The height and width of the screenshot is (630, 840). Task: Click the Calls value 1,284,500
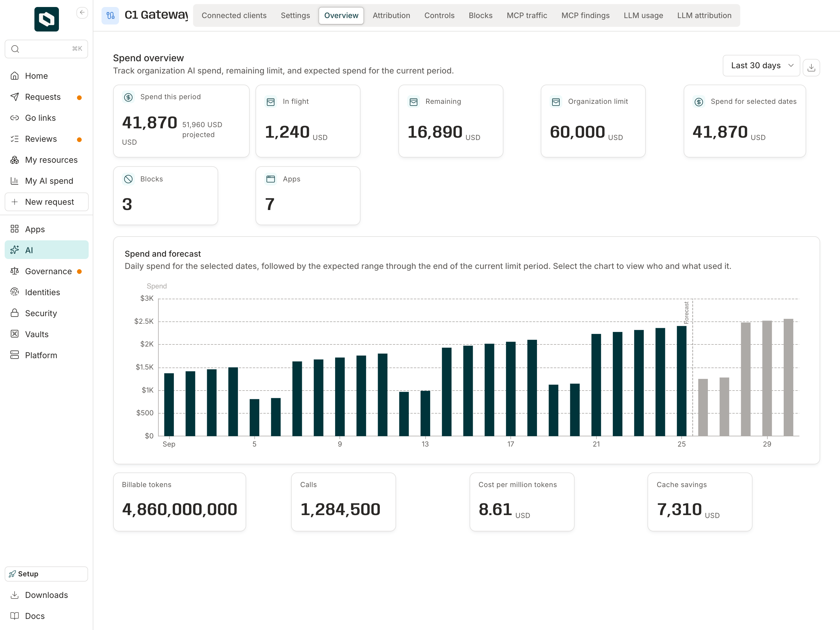[x=340, y=509]
